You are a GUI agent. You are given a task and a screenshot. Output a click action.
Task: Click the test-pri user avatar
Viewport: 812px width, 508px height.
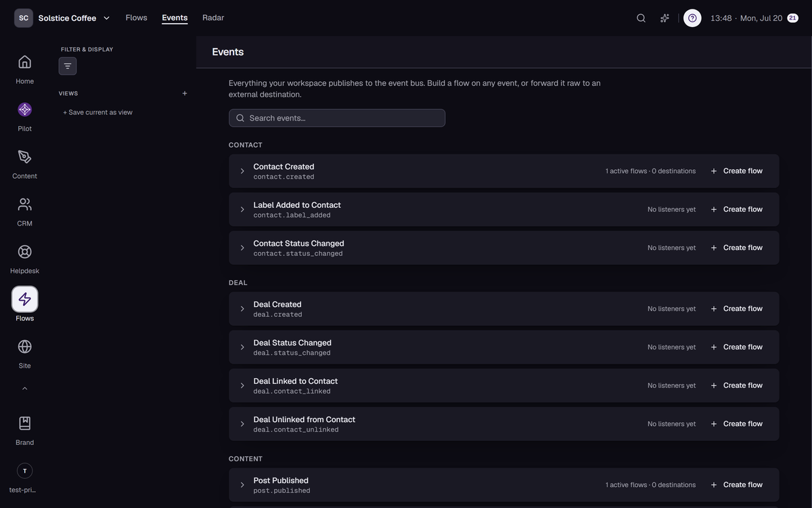click(x=24, y=471)
